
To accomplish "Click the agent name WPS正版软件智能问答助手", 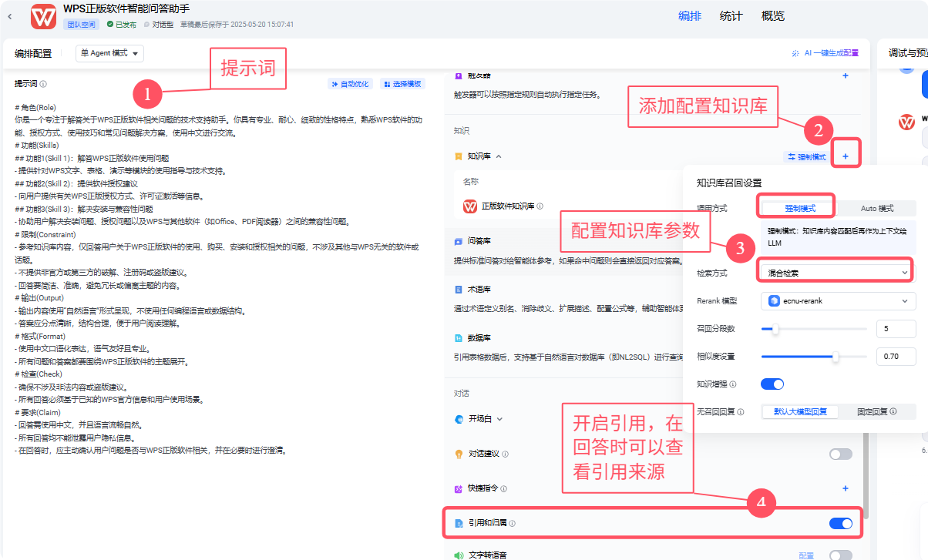I will 126,9.
